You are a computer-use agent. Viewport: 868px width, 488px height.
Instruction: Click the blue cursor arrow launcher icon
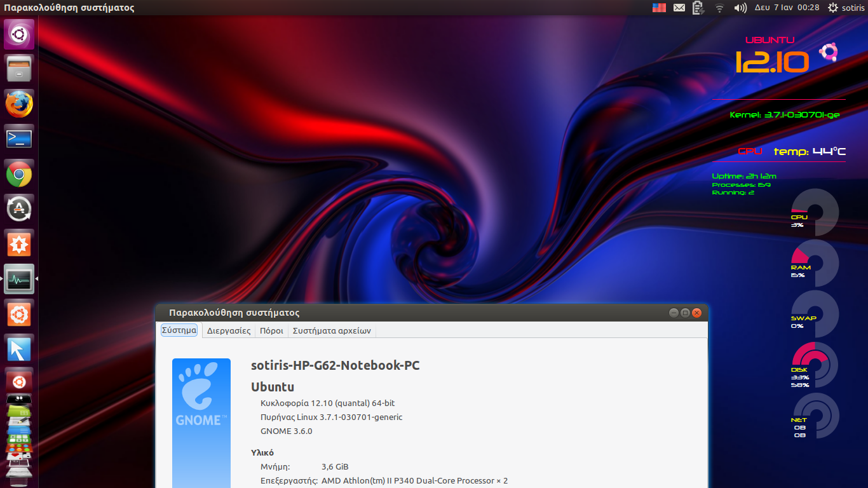[x=19, y=349]
